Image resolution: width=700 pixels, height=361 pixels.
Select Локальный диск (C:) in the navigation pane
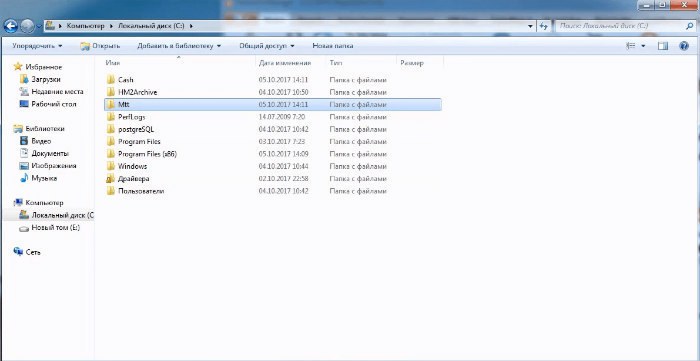[57, 215]
